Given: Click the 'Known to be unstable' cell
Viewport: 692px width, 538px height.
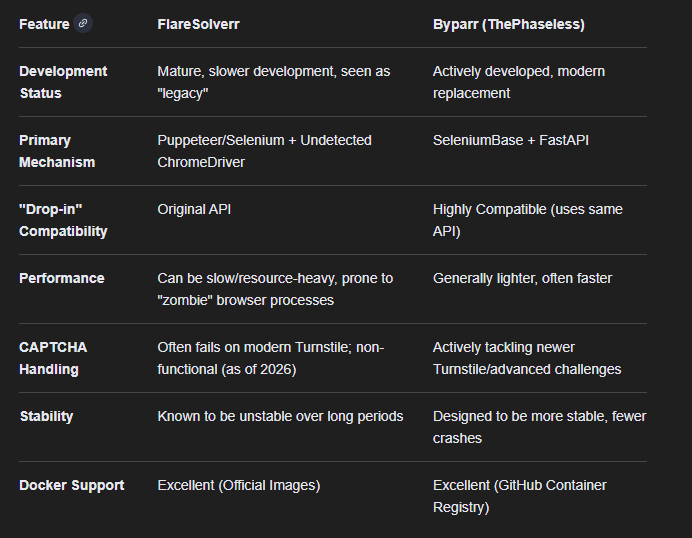Looking at the screenshot, I should click(x=280, y=416).
